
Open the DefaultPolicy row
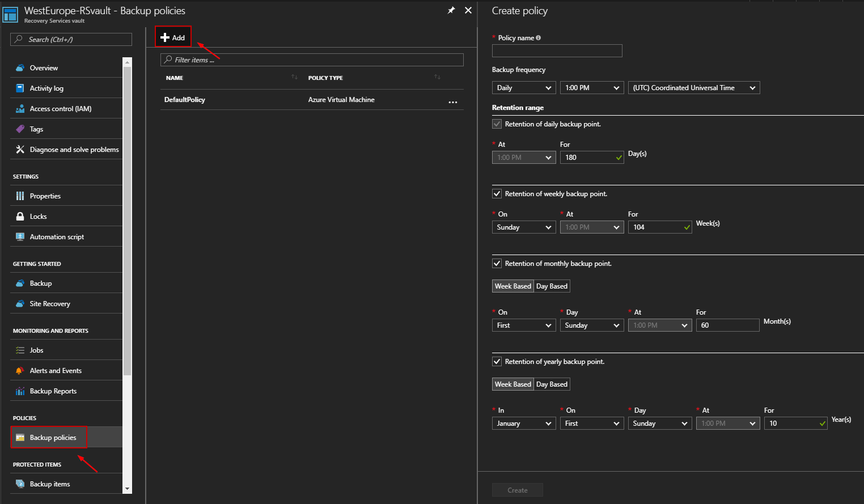click(312, 100)
